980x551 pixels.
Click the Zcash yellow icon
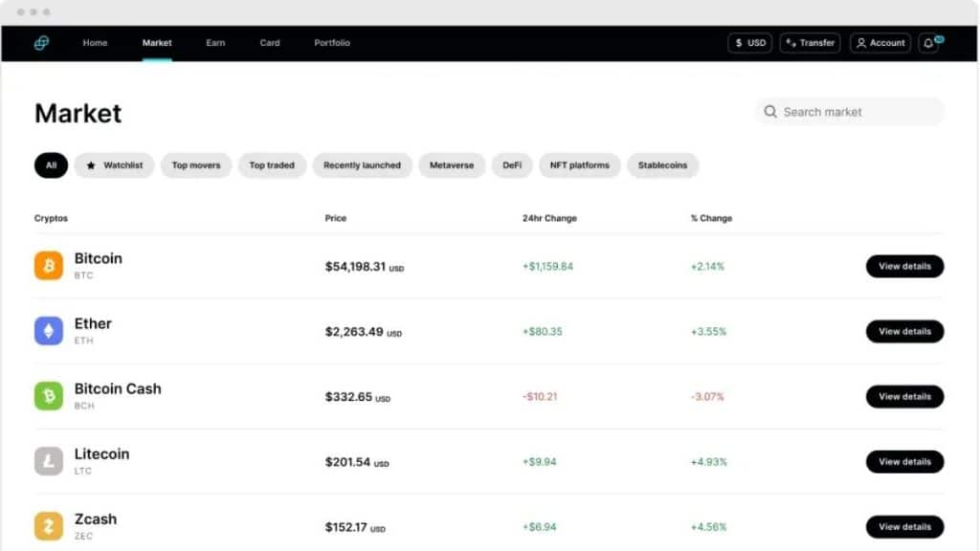point(49,526)
